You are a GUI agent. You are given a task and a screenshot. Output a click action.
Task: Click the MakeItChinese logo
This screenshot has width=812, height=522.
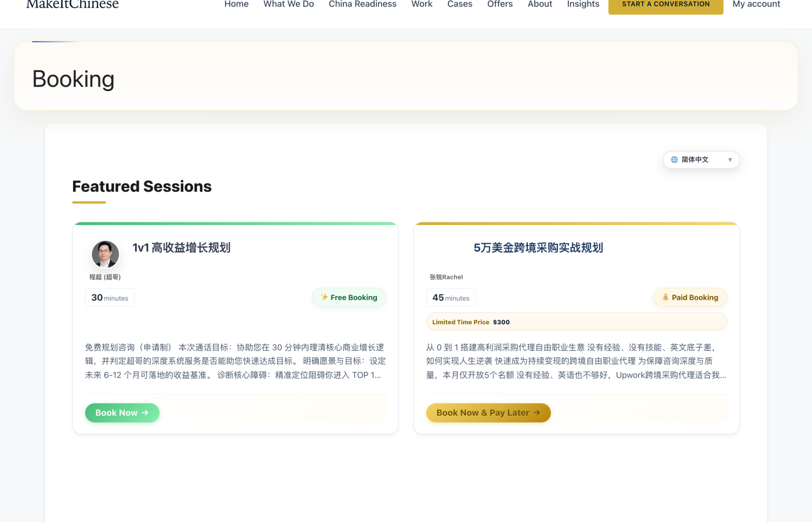click(x=72, y=4)
